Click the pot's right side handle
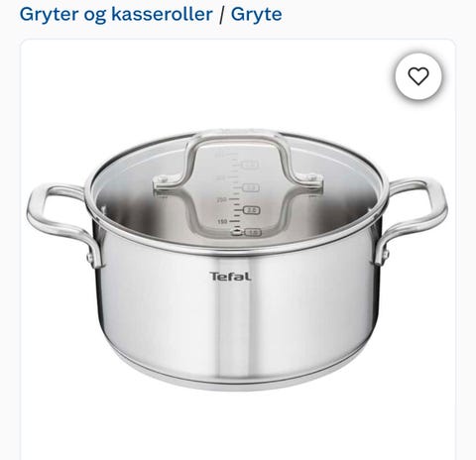The image size is (476, 460). [414, 220]
